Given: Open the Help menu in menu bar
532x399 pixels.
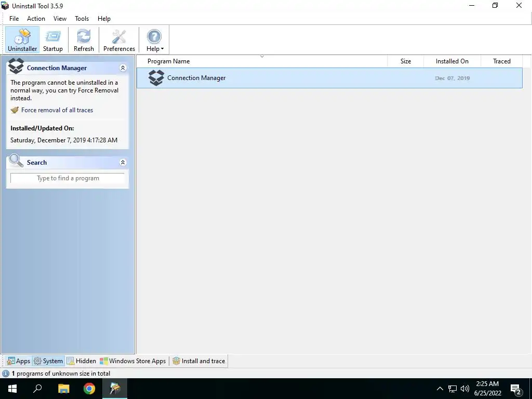Looking at the screenshot, I should pos(104,19).
